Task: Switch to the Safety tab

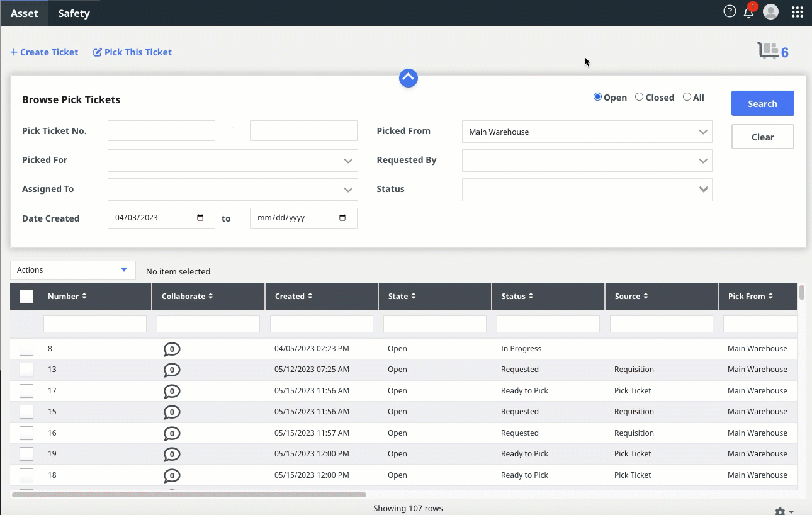Action: click(74, 13)
